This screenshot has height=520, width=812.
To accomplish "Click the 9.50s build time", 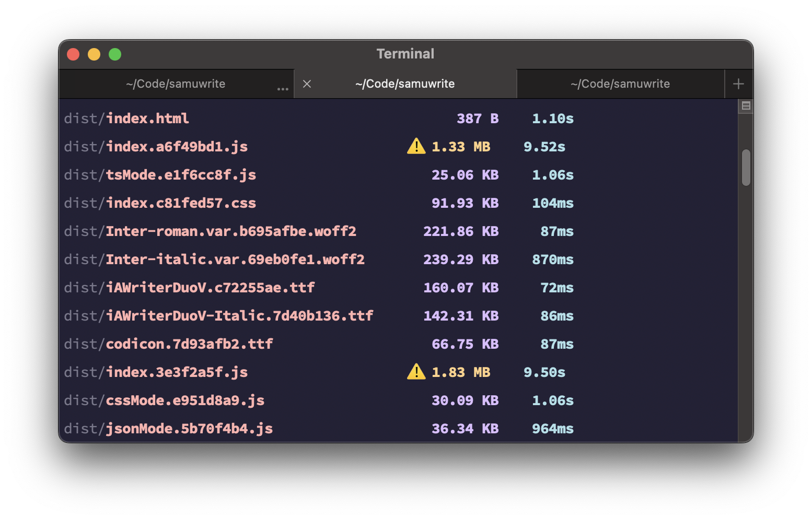I will click(x=544, y=372).
